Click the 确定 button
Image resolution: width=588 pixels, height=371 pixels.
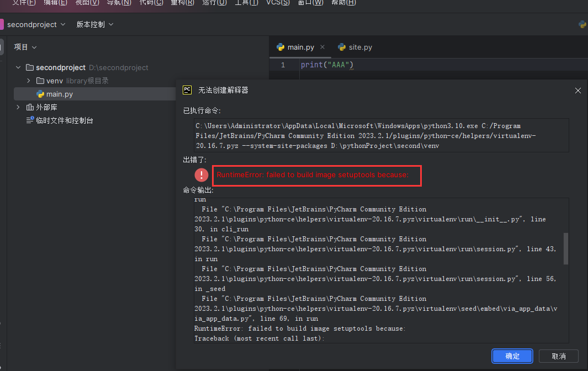[x=512, y=356]
